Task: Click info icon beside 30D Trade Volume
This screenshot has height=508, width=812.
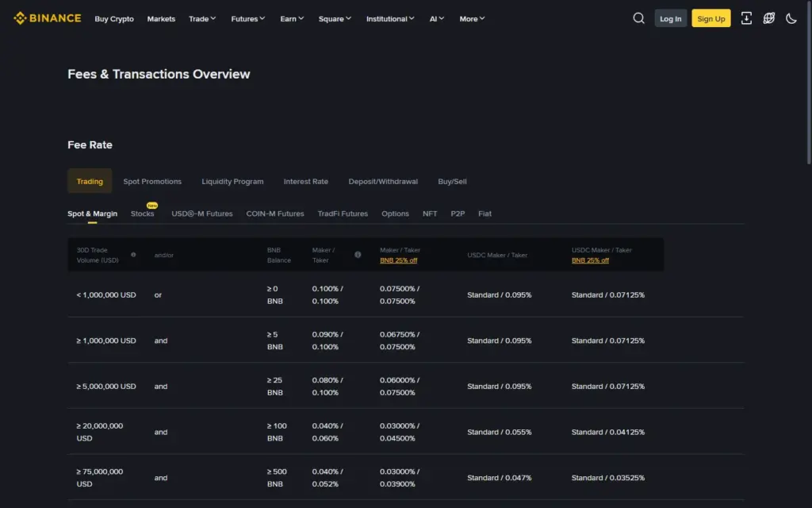Action: click(x=133, y=255)
